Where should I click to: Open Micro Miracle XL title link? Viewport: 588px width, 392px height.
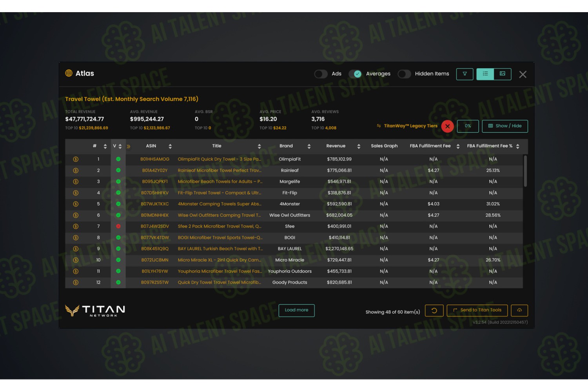pyautogui.click(x=220, y=260)
